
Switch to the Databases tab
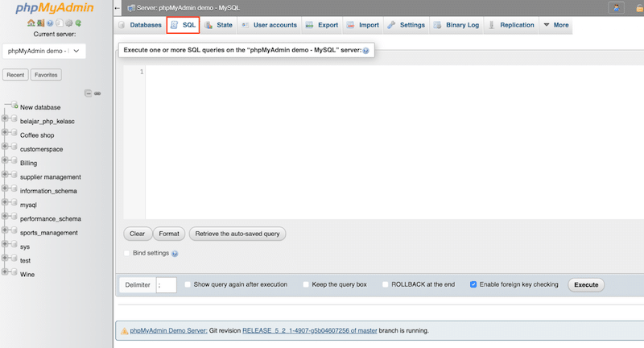click(140, 25)
